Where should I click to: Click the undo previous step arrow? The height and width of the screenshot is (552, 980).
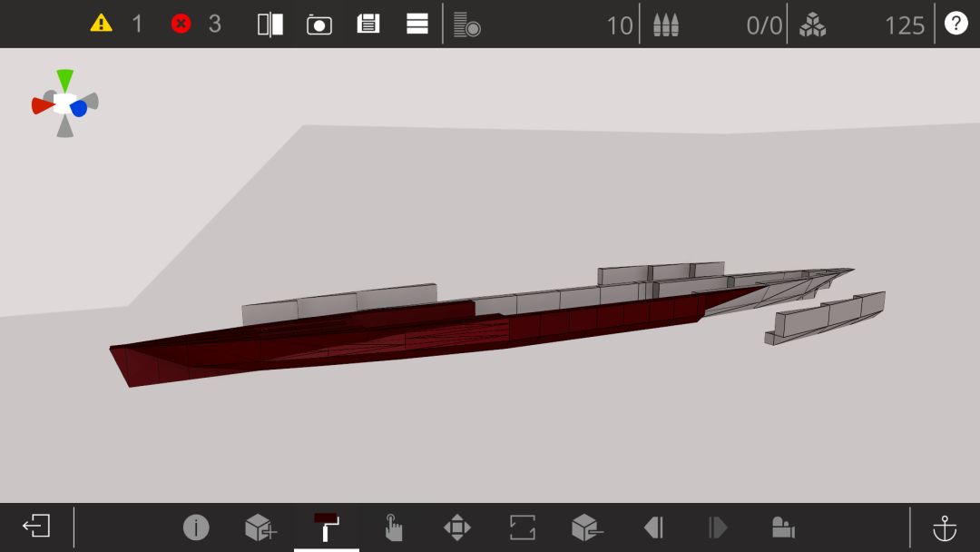tap(653, 527)
